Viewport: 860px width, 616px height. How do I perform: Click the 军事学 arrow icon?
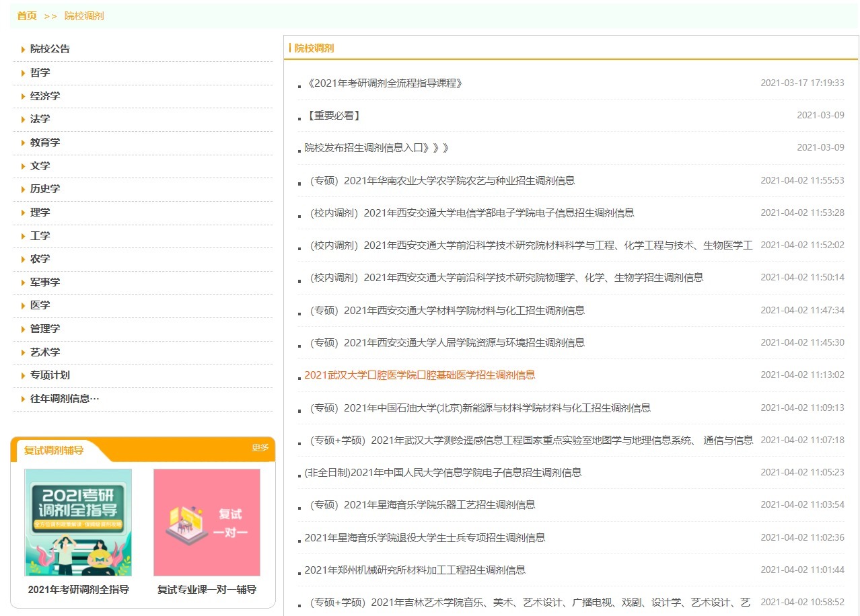pos(23,282)
